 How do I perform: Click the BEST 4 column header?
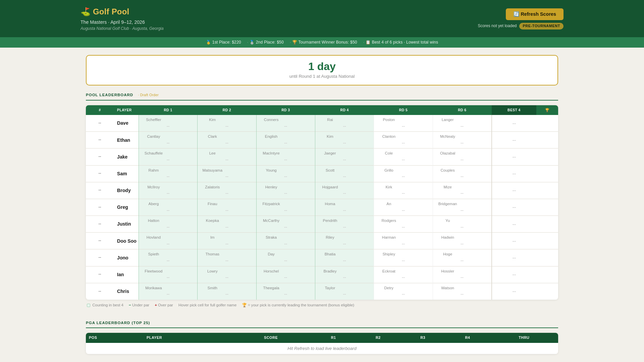click(x=514, y=110)
